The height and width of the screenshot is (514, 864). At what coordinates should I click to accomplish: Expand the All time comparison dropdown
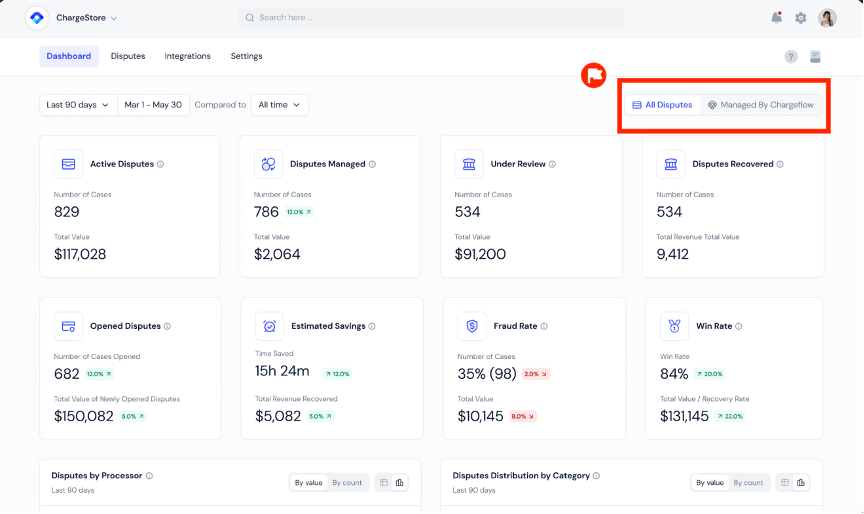[279, 104]
